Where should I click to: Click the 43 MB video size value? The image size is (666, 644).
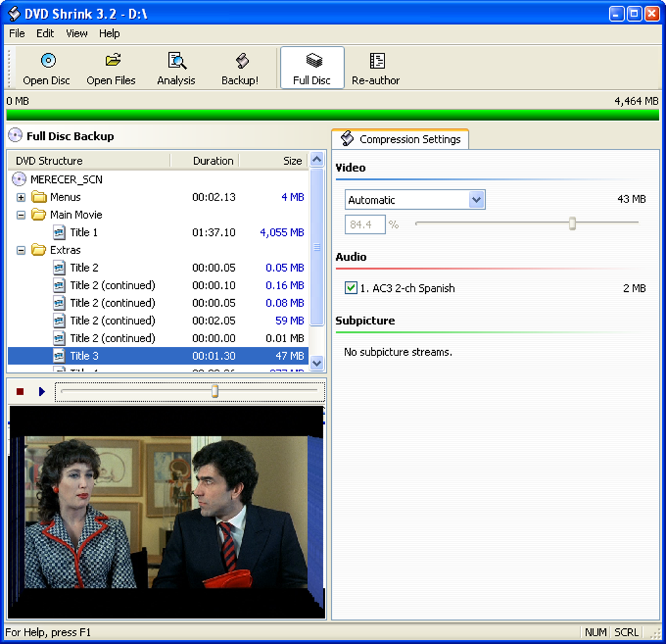pos(631,199)
